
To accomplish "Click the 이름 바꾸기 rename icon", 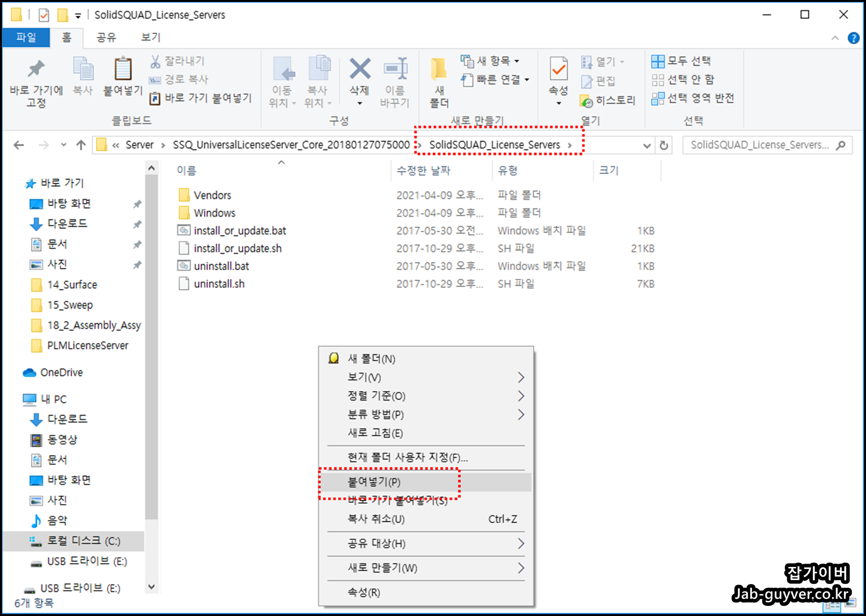I will click(395, 69).
